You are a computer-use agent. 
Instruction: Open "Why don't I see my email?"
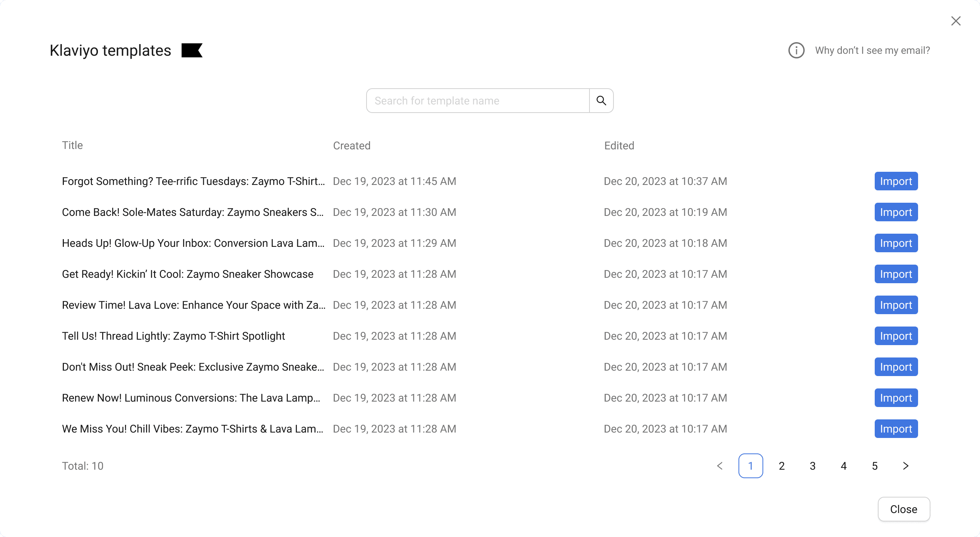tap(872, 50)
